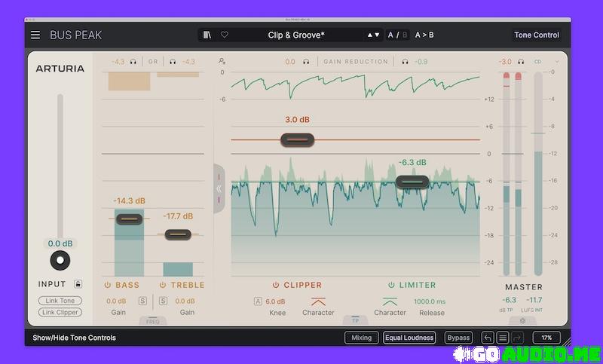Switch to the A state slot

390,35
